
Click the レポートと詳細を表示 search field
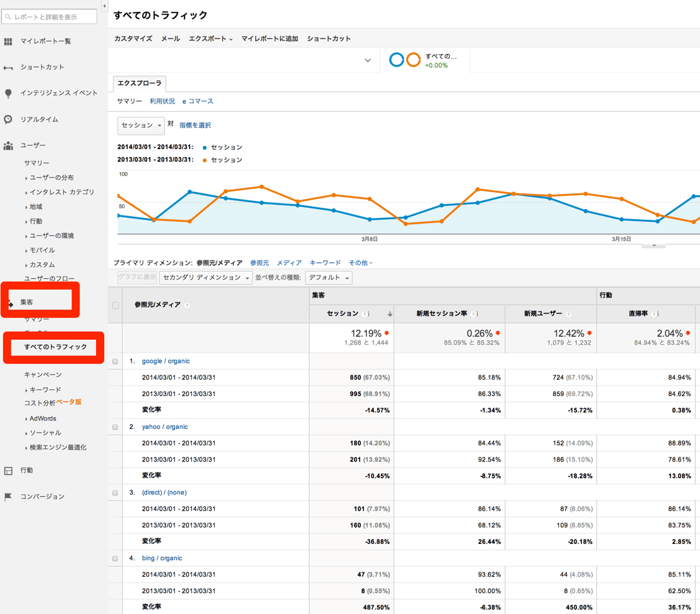click(51, 16)
